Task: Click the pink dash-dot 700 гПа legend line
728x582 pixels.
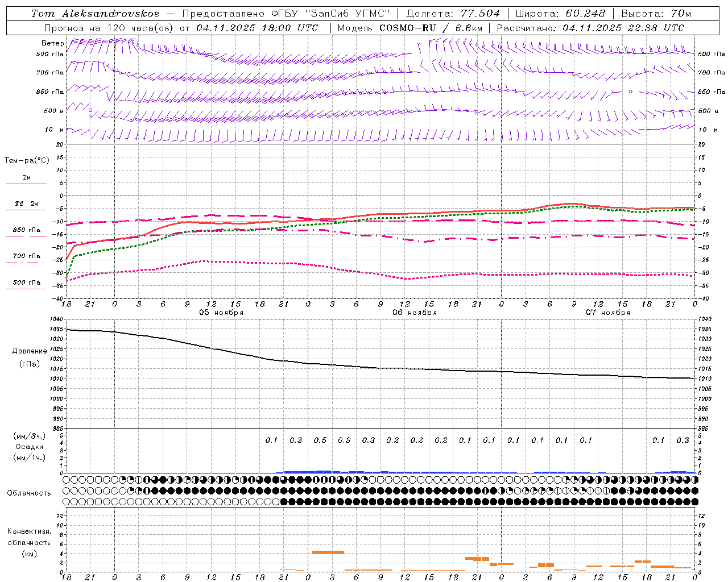Action: [25, 263]
